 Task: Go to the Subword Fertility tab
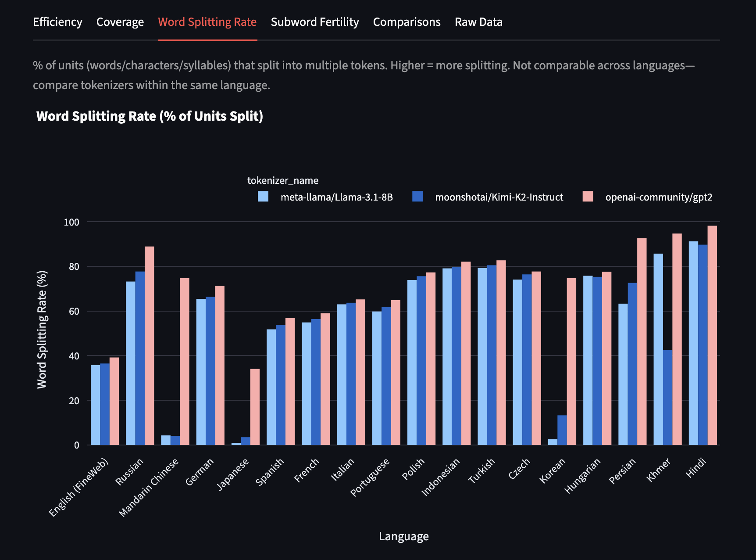click(314, 22)
